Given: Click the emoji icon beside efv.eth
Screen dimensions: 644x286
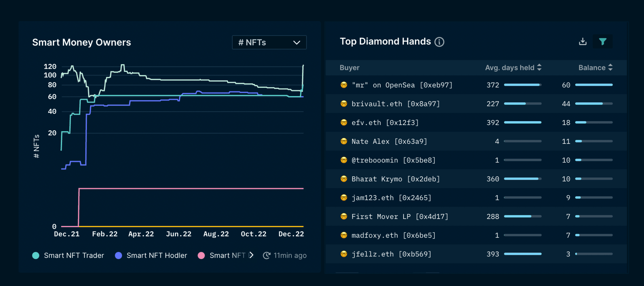Looking at the screenshot, I should coord(344,123).
